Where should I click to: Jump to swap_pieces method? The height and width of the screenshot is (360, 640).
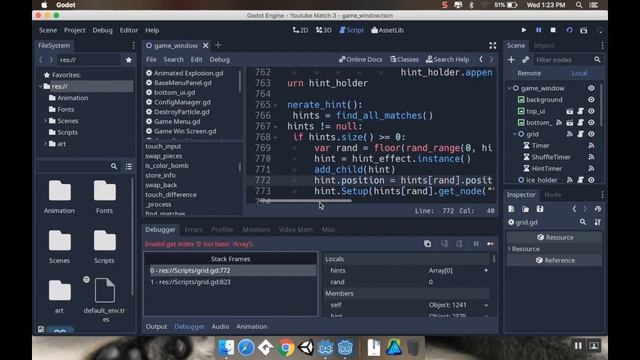pyautogui.click(x=164, y=156)
